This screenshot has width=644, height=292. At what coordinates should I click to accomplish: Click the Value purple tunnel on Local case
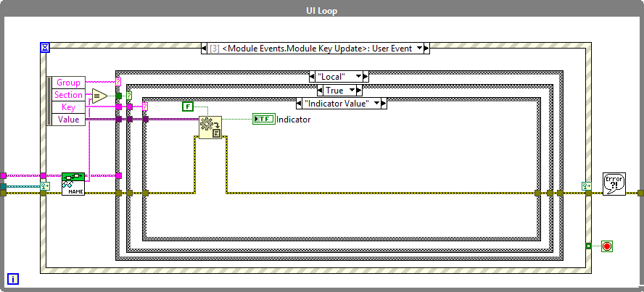point(118,120)
